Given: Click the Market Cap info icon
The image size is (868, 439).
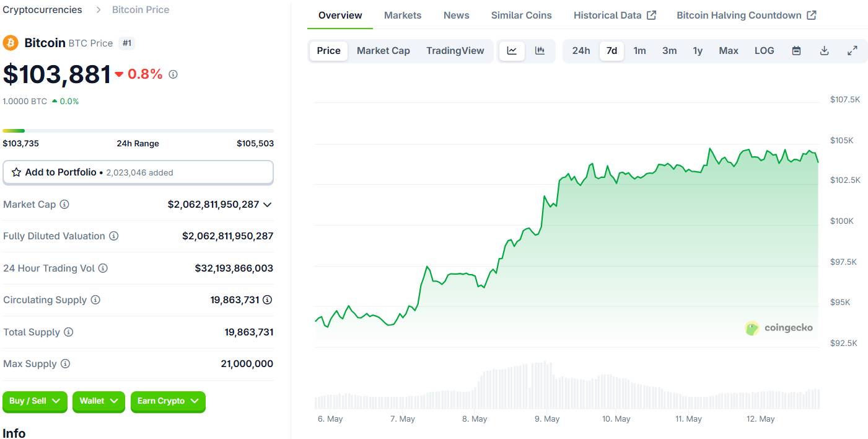Looking at the screenshot, I should (x=64, y=205).
